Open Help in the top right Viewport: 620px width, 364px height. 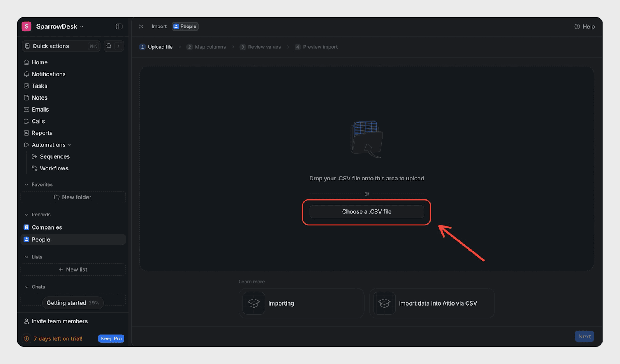[584, 26]
